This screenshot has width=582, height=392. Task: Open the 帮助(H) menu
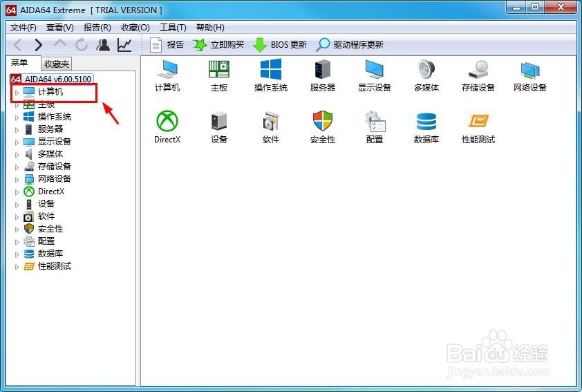pyautogui.click(x=210, y=28)
